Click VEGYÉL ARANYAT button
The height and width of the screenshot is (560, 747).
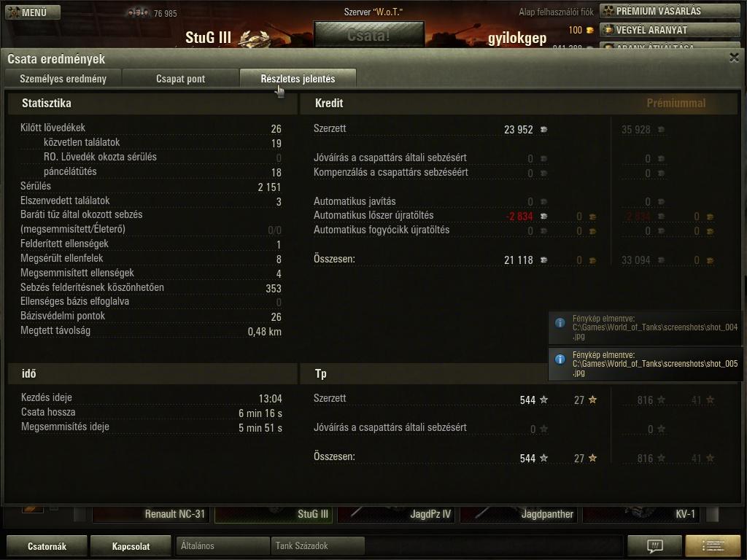tap(670, 30)
